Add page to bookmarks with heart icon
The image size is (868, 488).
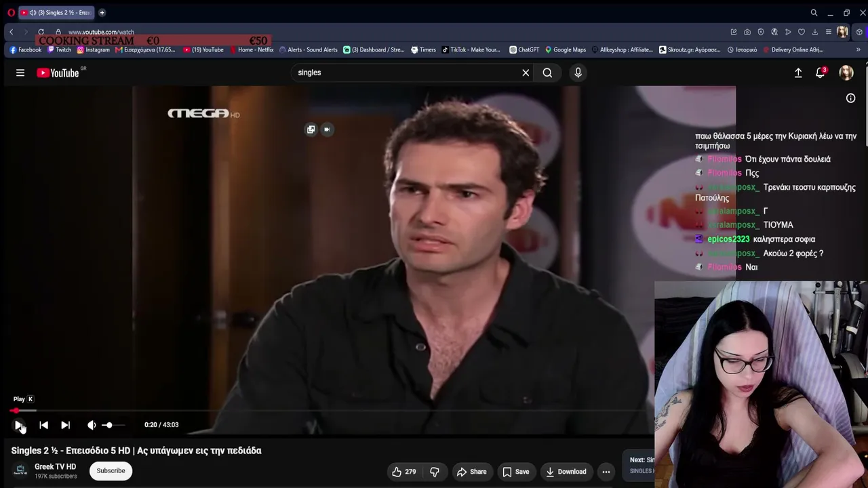pyautogui.click(x=802, y=32)
